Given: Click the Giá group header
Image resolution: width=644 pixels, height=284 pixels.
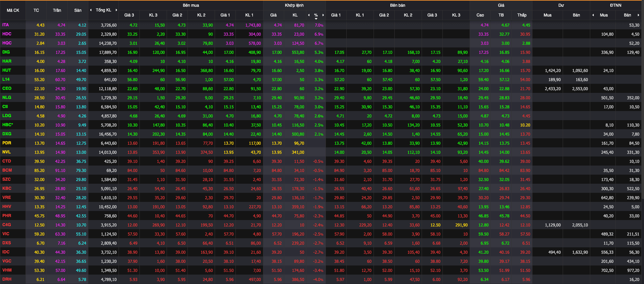Looking at the screenshot, I should pos(501,5).
